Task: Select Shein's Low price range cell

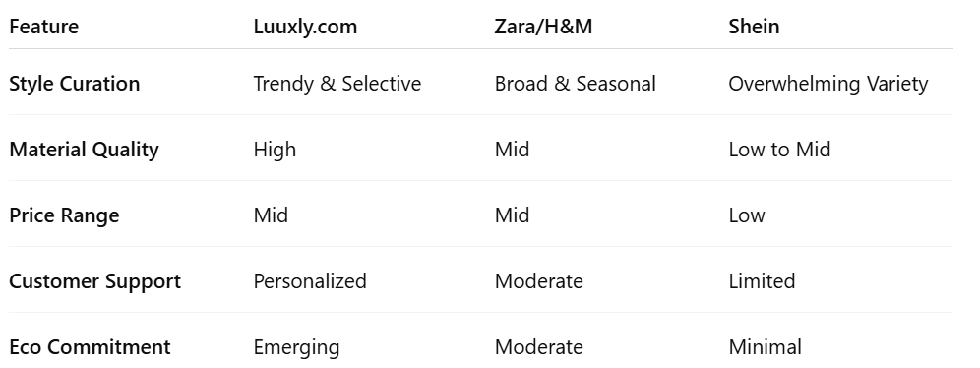Action: coord(746,215)
